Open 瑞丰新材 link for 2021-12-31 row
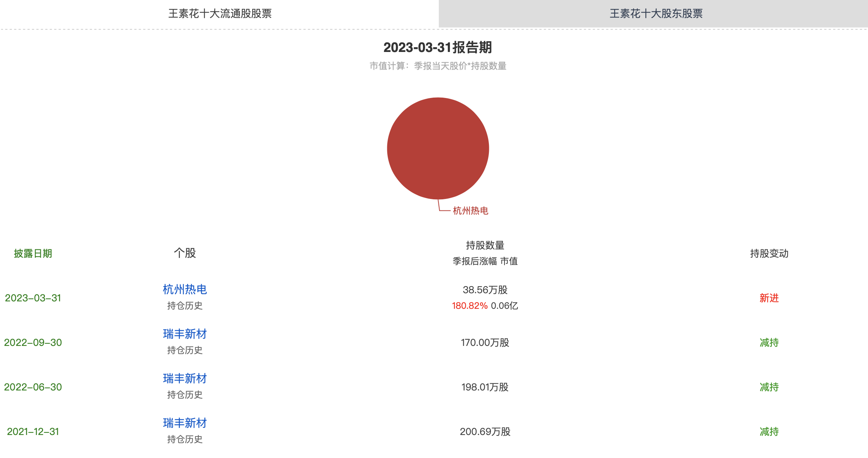Image resolution: width=868 pixels, height=458 pixels. (x=185, y=423)
